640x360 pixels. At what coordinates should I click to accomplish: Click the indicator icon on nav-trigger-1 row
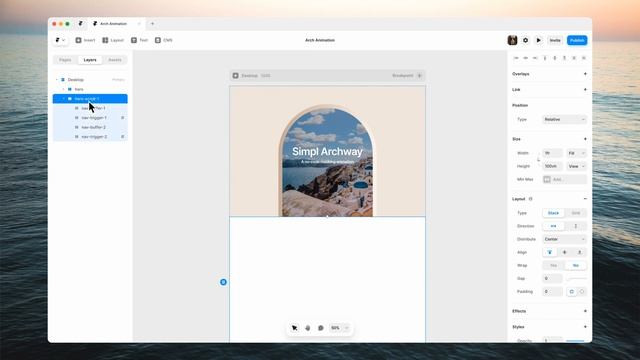(122, 118)
